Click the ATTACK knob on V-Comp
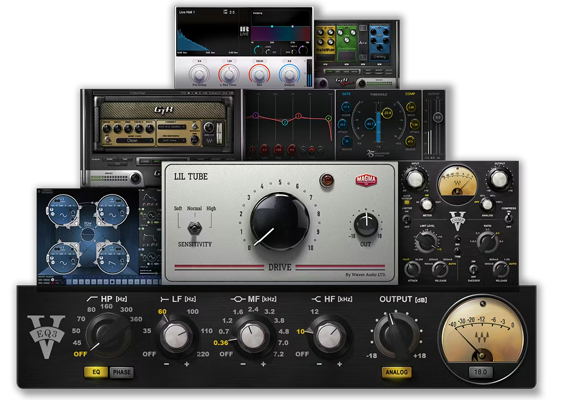The height and width of the screenshot is (400, 568). 412,270
